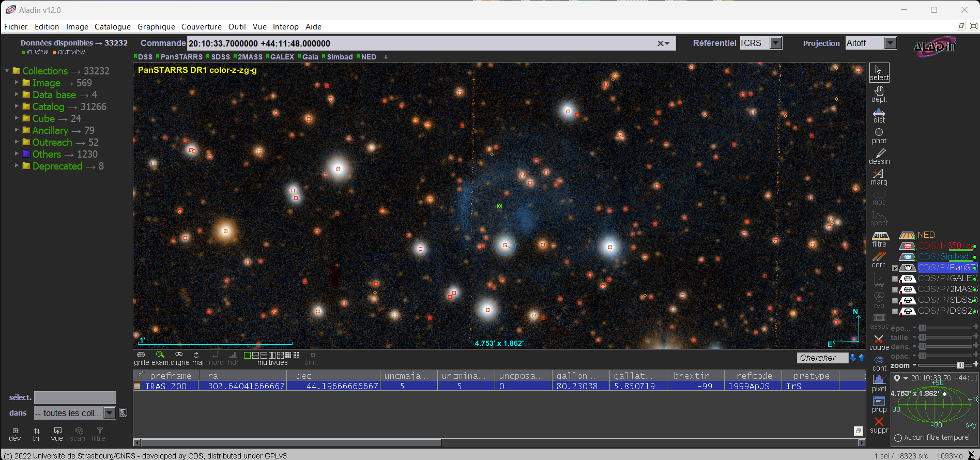Enable the CDS/P/GALEX layer checkbox
This screenshot has height=460, width=980.
point(895,279)
